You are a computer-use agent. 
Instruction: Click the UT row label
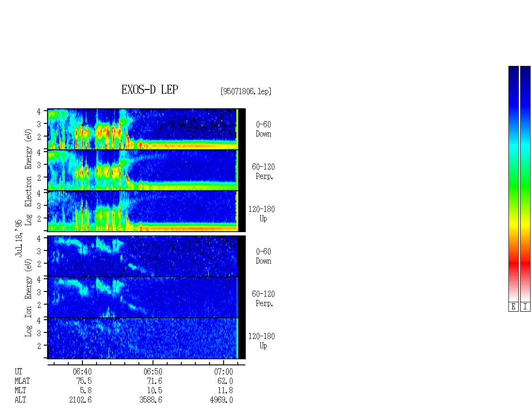[18, 372]
